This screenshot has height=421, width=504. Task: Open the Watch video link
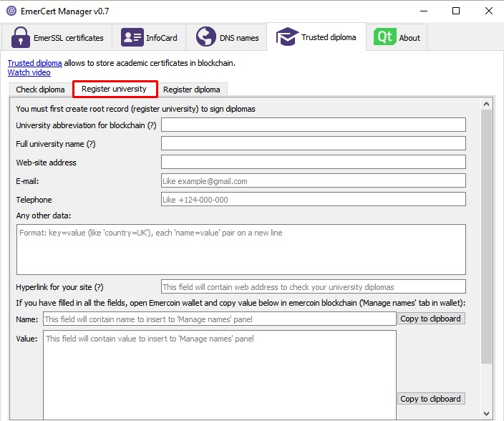(x=29, y=72)
